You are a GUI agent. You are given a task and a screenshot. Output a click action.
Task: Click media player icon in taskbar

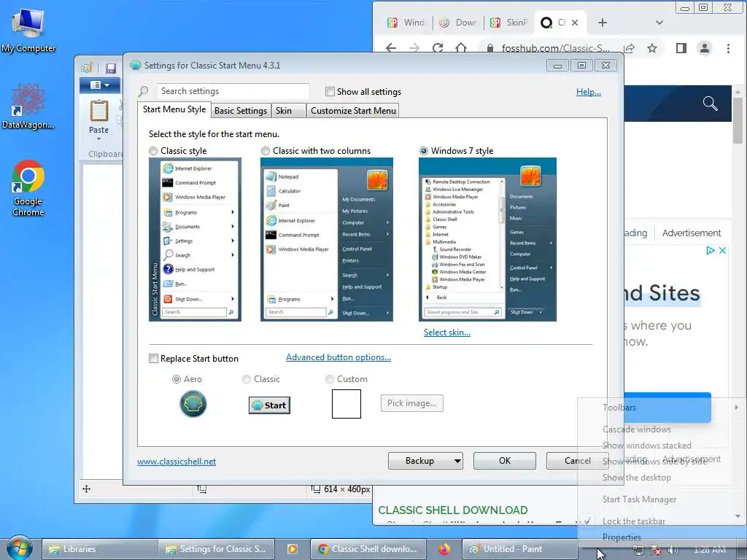point(292,549)
